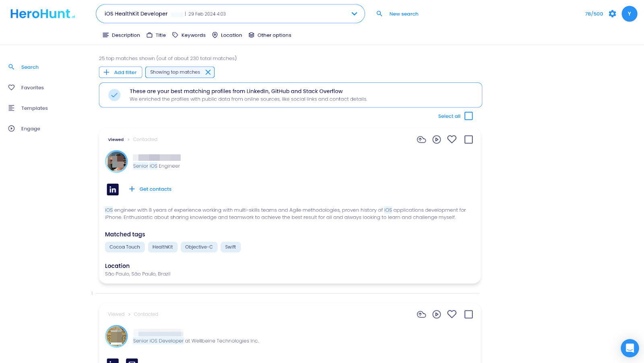Click the LinkedIn icon on the first profile
The width and height of the screenshot is (644, 363).
(113, 189)
